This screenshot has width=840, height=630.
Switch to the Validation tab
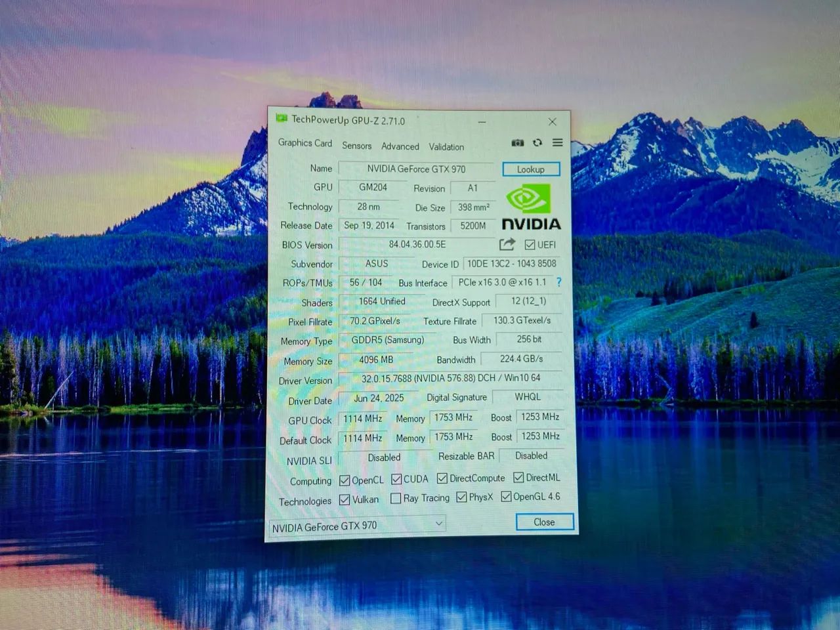(x=446, y=147)
